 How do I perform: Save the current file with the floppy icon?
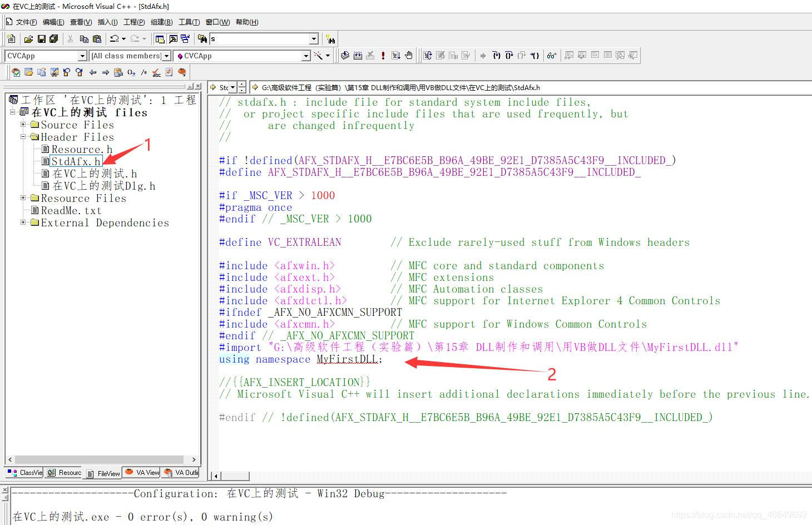tap(41, 39)
